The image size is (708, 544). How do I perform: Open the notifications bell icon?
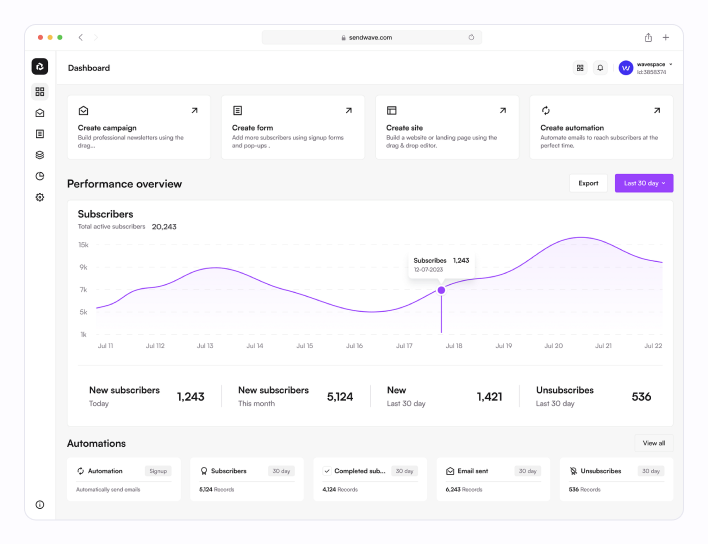(x=600, y=68)
